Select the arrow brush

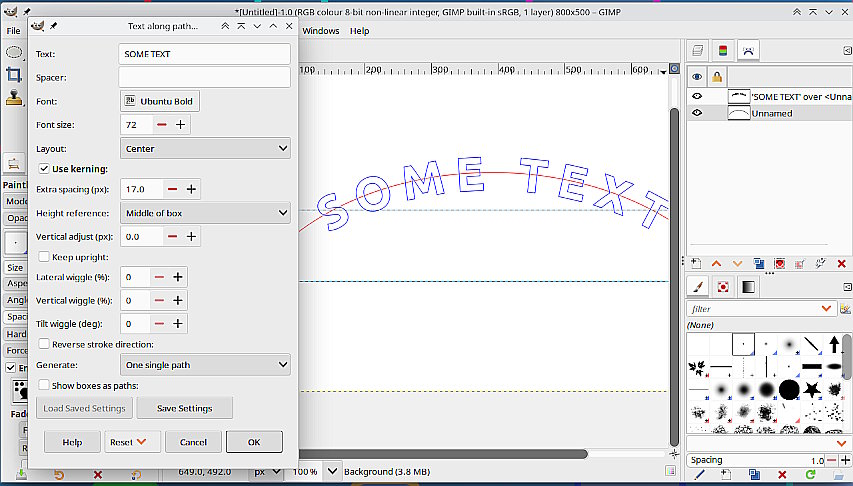(834, 344)
